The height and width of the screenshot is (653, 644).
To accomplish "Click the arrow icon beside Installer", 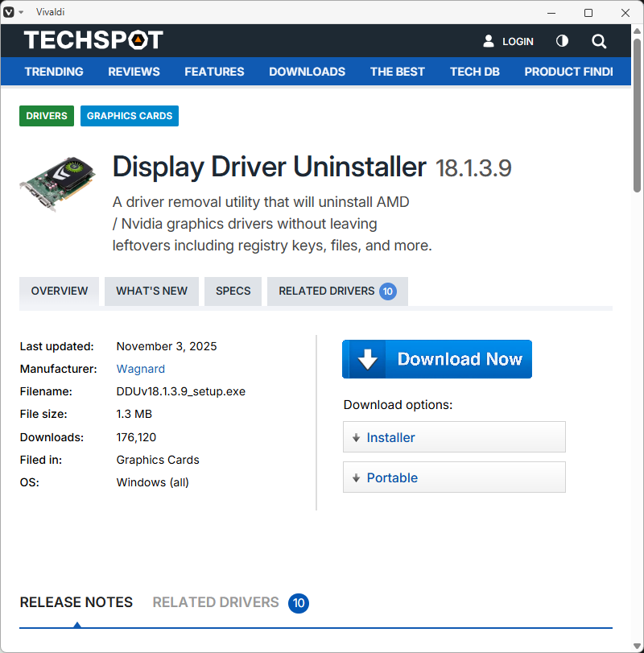I will click(x=356, y=438).
